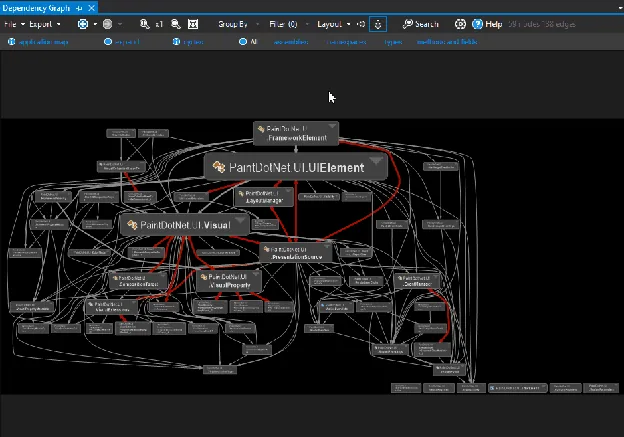Screen dimensions: 624x437
Task: Open window list arrow at top right
Action: 621,8
